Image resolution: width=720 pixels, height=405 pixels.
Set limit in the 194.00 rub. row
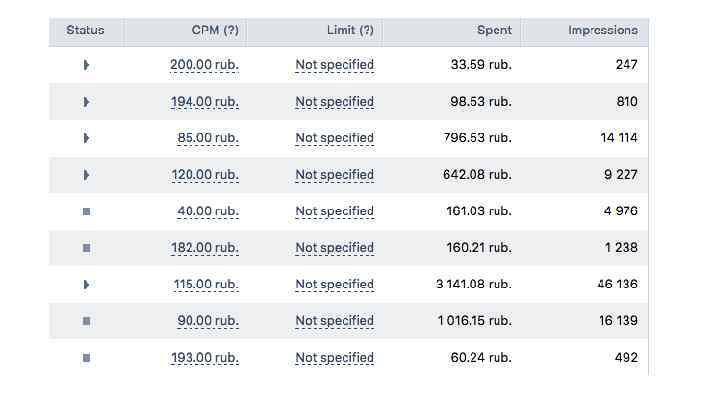coord(334,102)
